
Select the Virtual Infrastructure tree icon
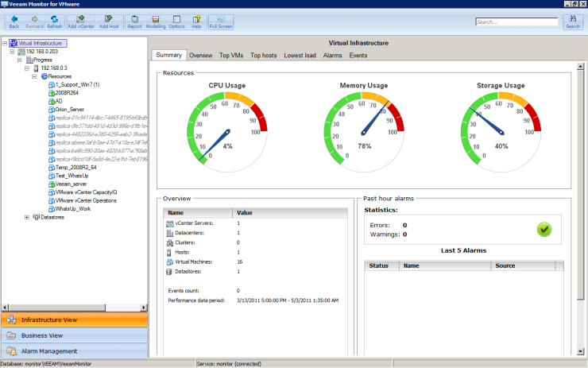pos(14,43)
